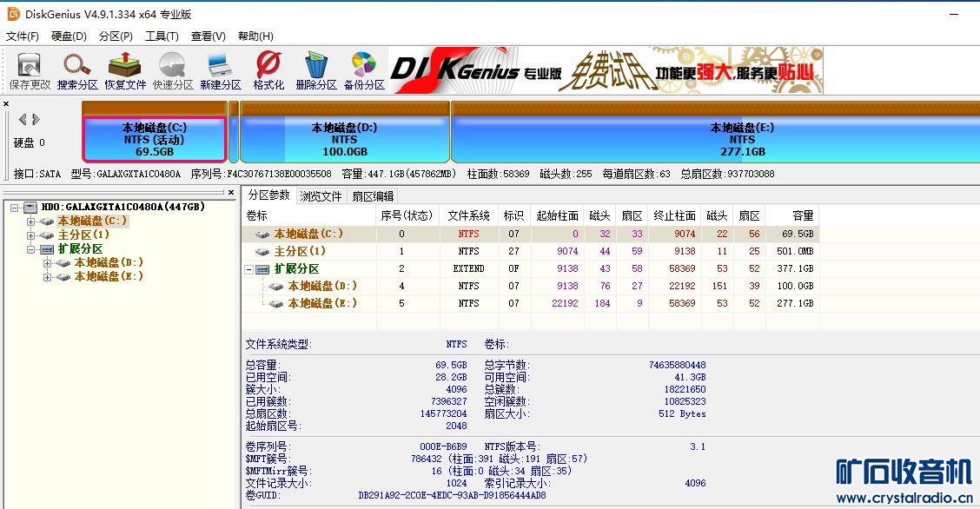Click the disk drive icon in the HD0 tree node
This screenshot has height=509, width=980.
[30, 208]
